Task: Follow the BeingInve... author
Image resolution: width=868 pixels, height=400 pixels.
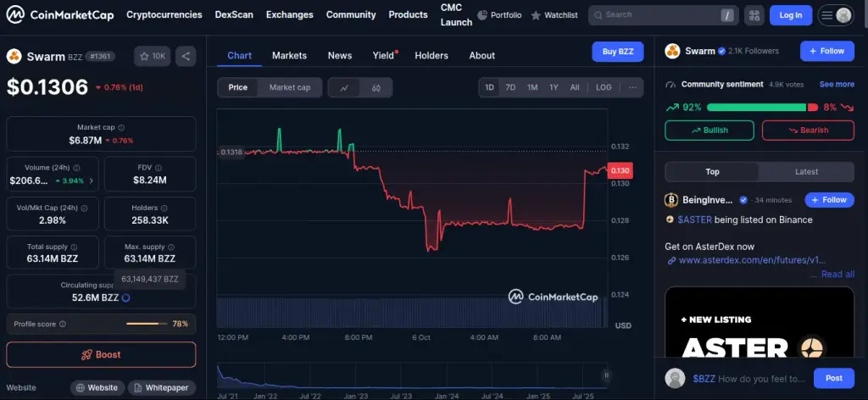Action: [829, 200]
